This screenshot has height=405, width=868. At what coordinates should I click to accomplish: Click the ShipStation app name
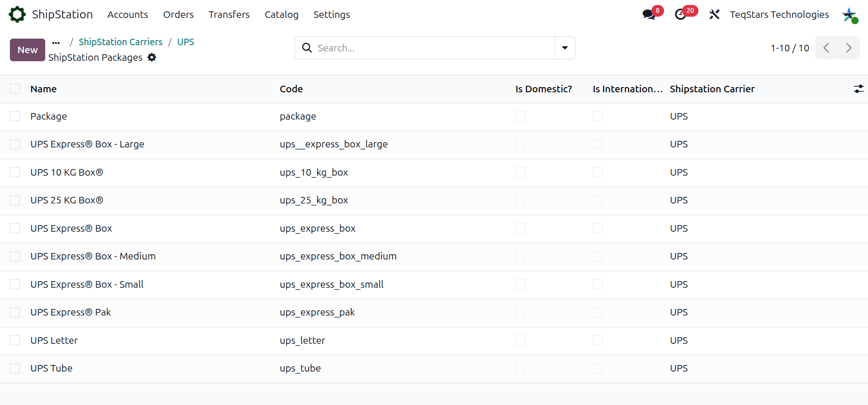pos(62,15)
